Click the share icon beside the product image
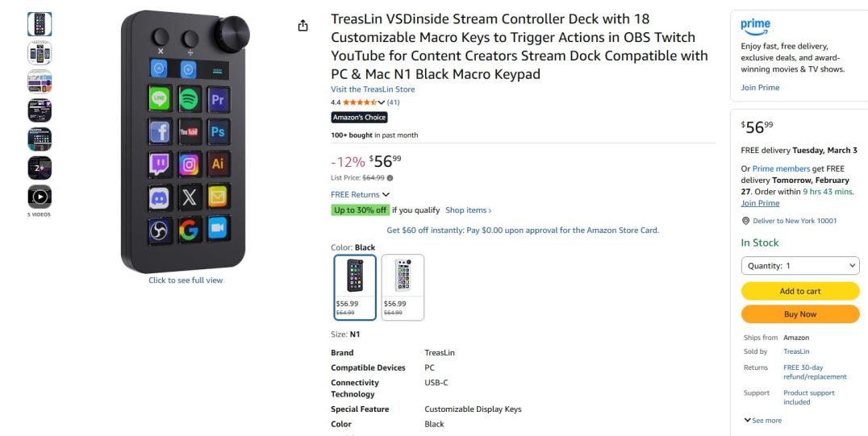Image resolution: width=868 pixels, height=436 pixels. click(303, 26)
